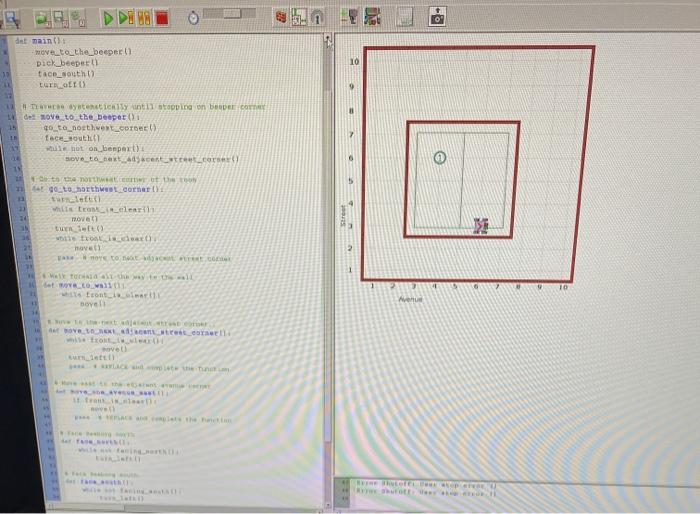The height and width of the screenshot is (514, 700).
Task: Click the add or remove robot icon
Action: 350,17
